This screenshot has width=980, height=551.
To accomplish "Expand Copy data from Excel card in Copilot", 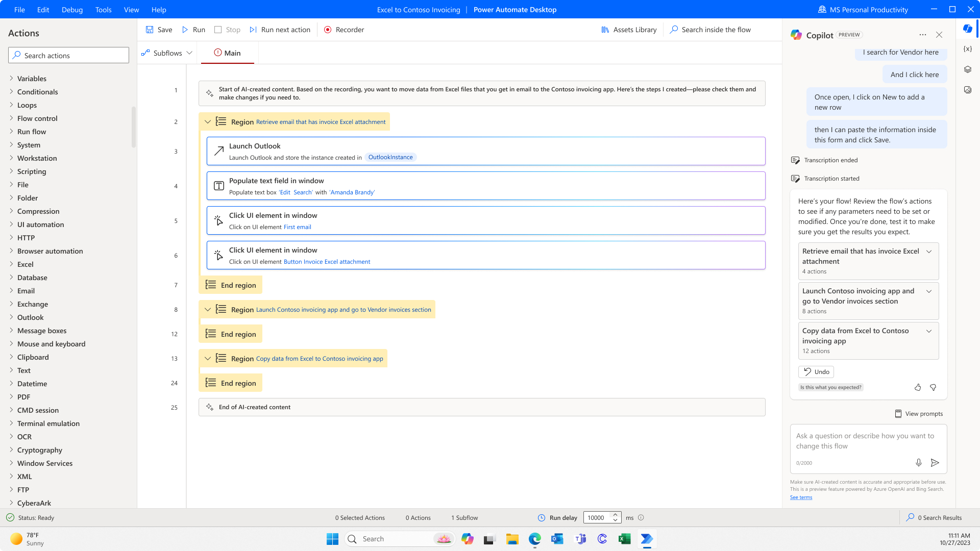I will [x=929, y=331].
